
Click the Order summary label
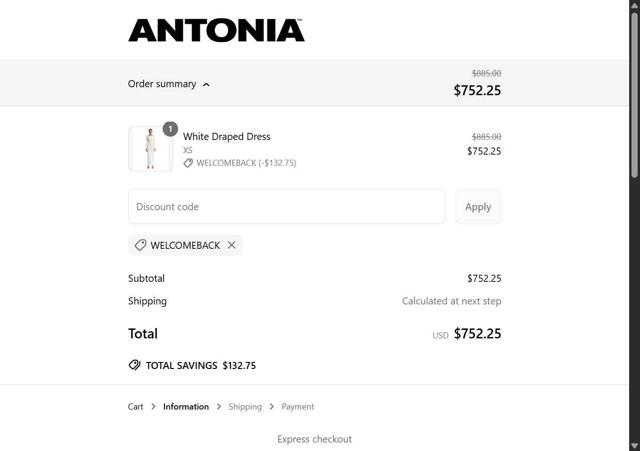162,84
